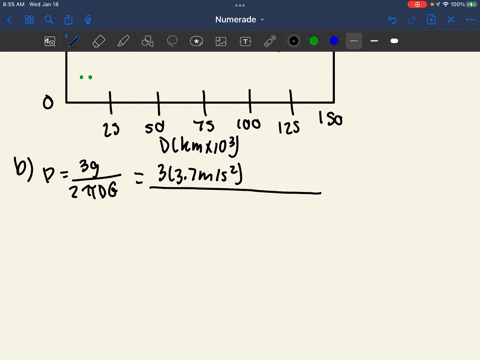Close the document with X icon
Screen dimensions: 480x360
coord(451,20)
